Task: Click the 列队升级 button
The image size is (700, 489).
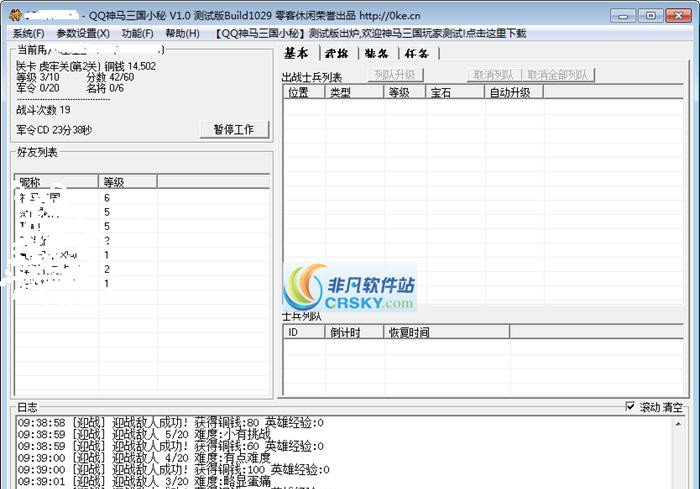Action: click(x=395, y=75)
